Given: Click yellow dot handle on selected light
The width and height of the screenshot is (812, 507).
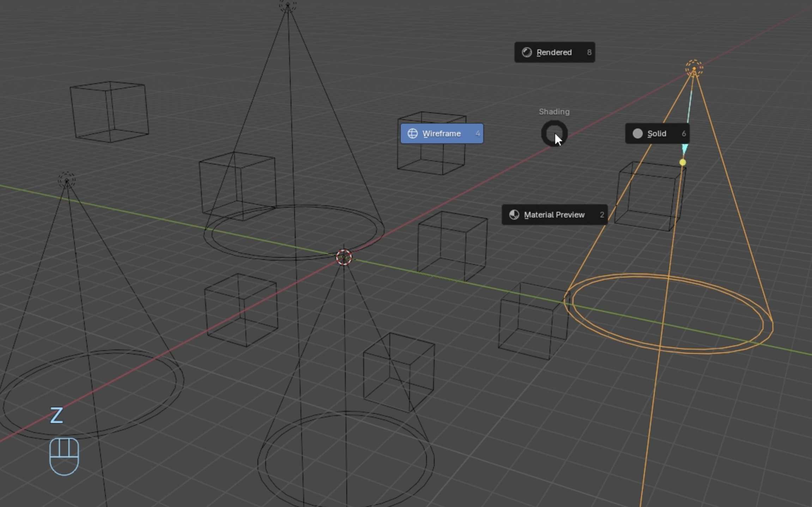Looking at the screenshot, I should (683, 162).
